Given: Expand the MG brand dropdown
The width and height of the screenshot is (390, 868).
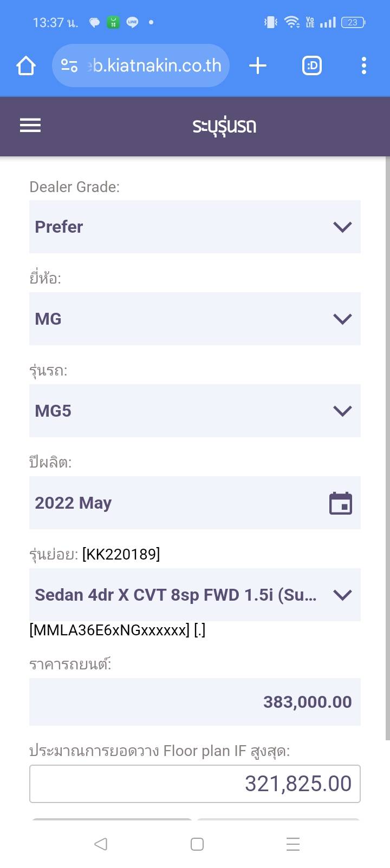Looking at the screenshot, I should point(195,319).
